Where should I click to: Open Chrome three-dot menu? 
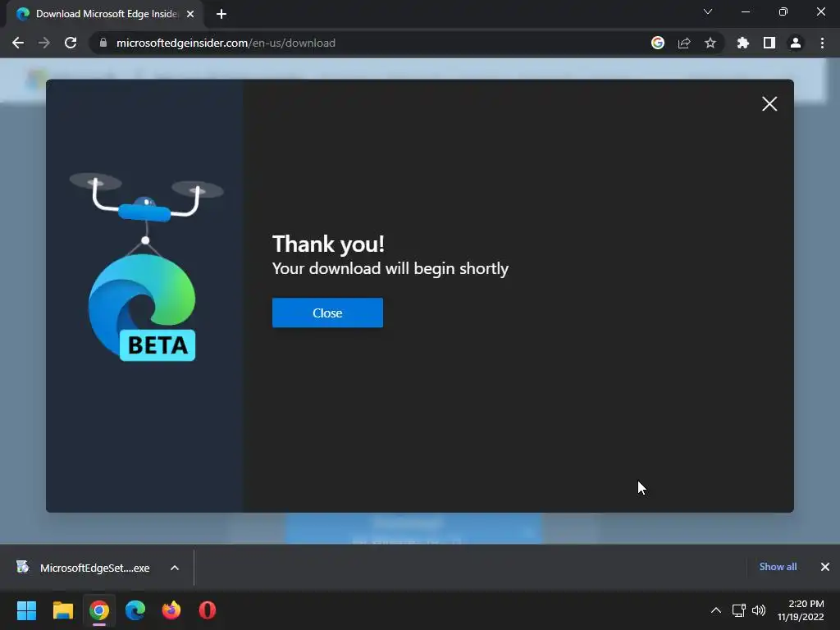[822, 43]
